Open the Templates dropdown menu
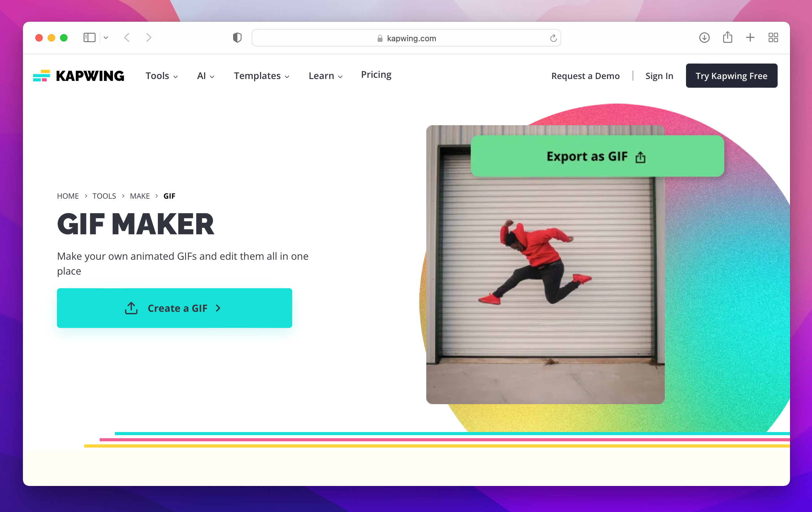812x512 pixels. click(x=261, y=76)
